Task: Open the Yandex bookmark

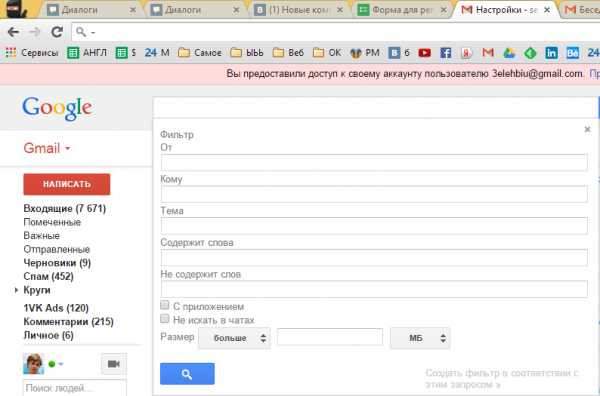Action: [x=466, y=53]
